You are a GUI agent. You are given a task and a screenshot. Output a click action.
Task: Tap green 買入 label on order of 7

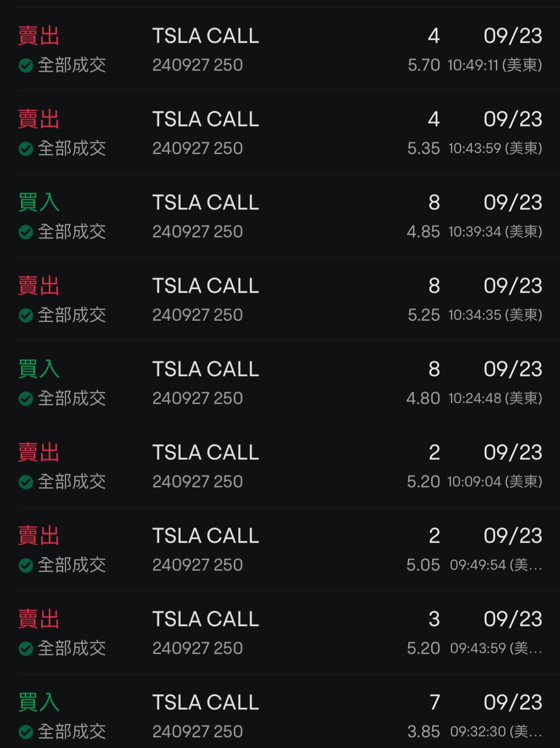pos(39,703)
